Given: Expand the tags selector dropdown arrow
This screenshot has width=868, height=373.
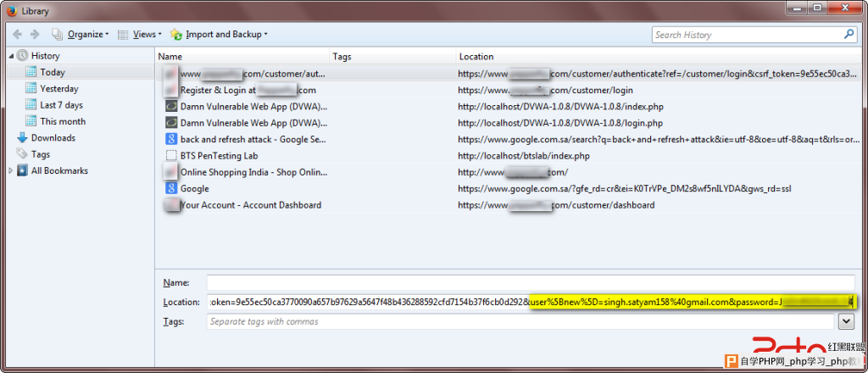Looking at the screenshot, I should click(847, 321).
